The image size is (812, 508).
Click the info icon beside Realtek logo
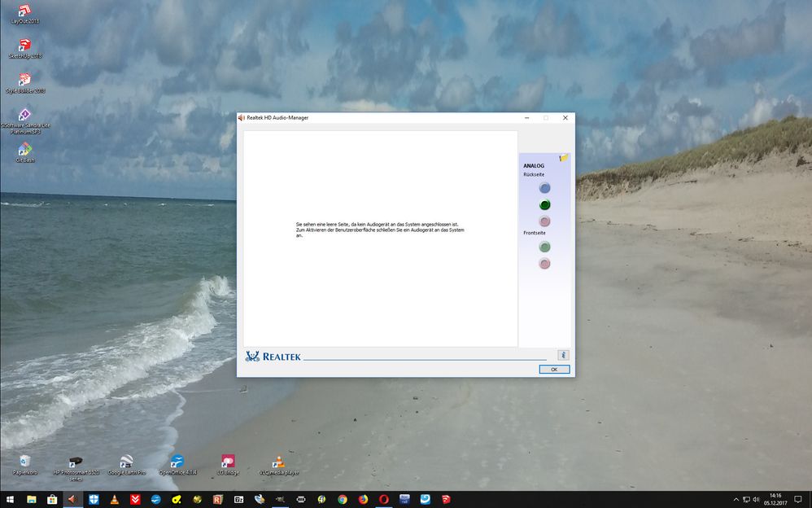(563, 355)
